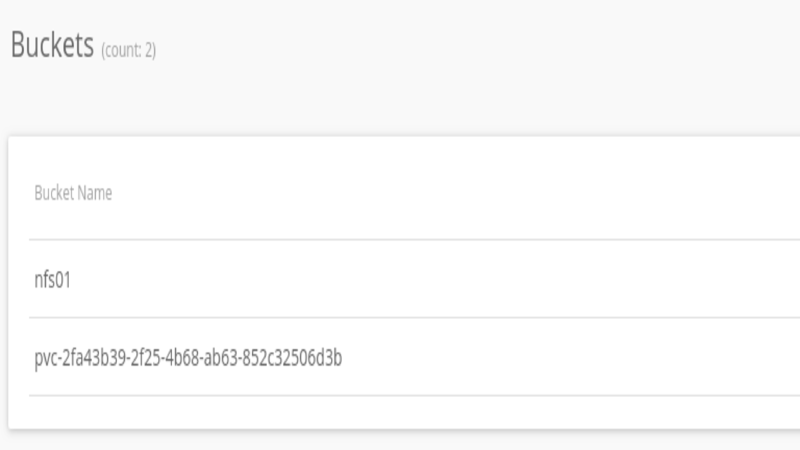Click empty card area below pvc row
Image resolution: width=800 pixels, height=450 pixels.
pyautogui.click(x=403, y=412)
